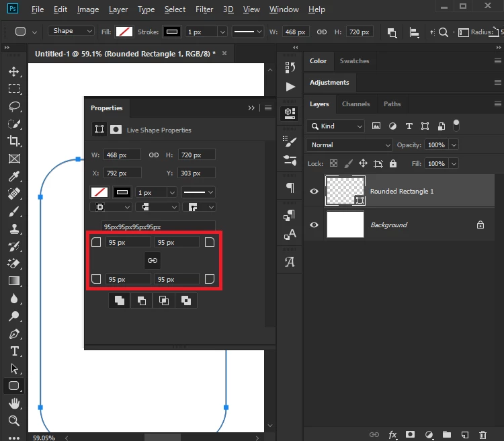This screenshot has height=441, width=504.
Task: Select the Pen tool
Action: click(x=14, y=334)
